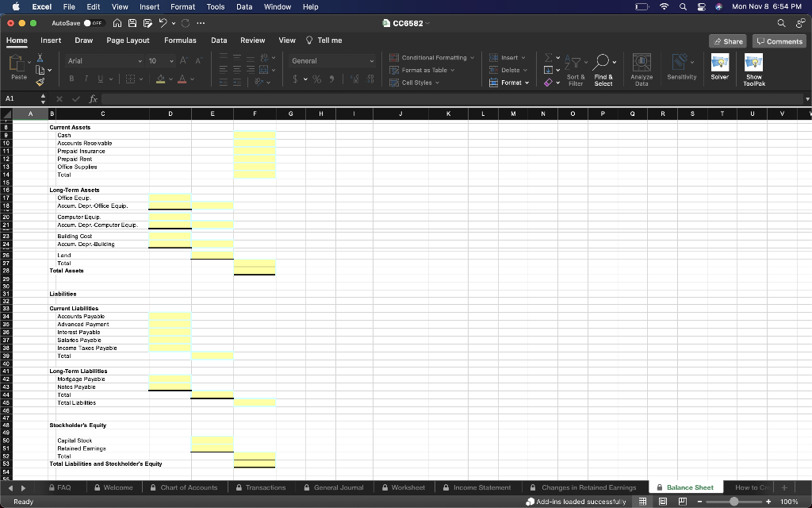Click the Copy icon in the ribbon
Image resolution: width=812 pixels, height=508 pixels.
pos(40,70)
